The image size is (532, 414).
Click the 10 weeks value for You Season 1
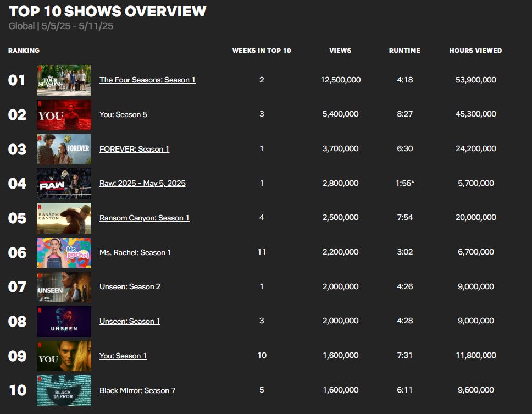click(x=262, y=355)
